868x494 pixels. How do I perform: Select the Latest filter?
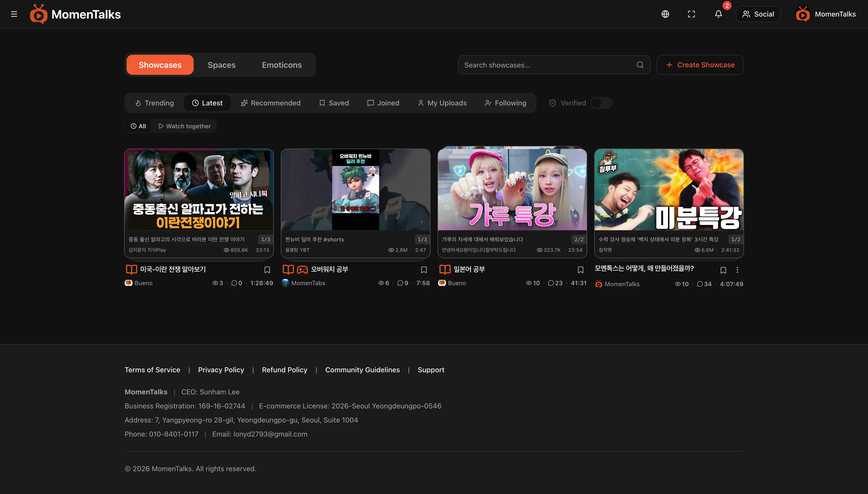click(207, 103)
